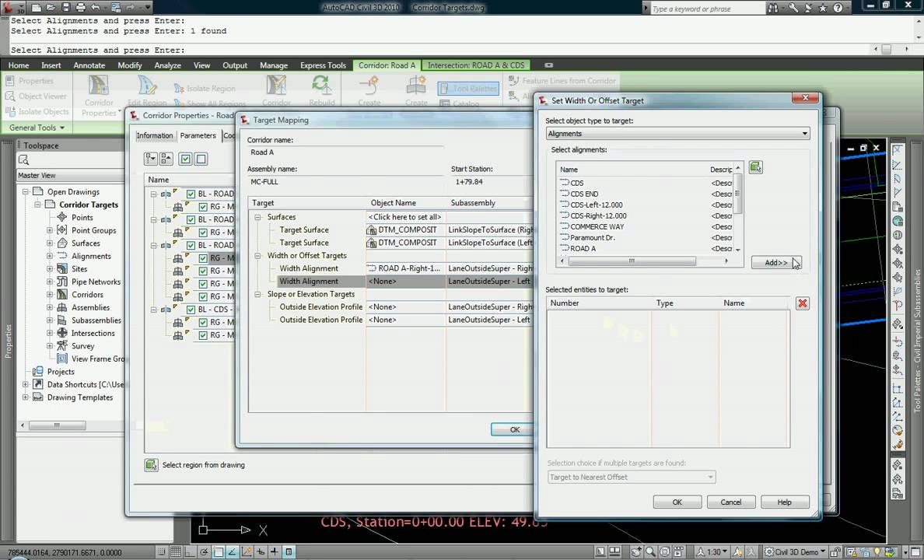Click the Clear All empty box icon in Parameters toolbar
The image size is (924, 560).
[201, 159]
